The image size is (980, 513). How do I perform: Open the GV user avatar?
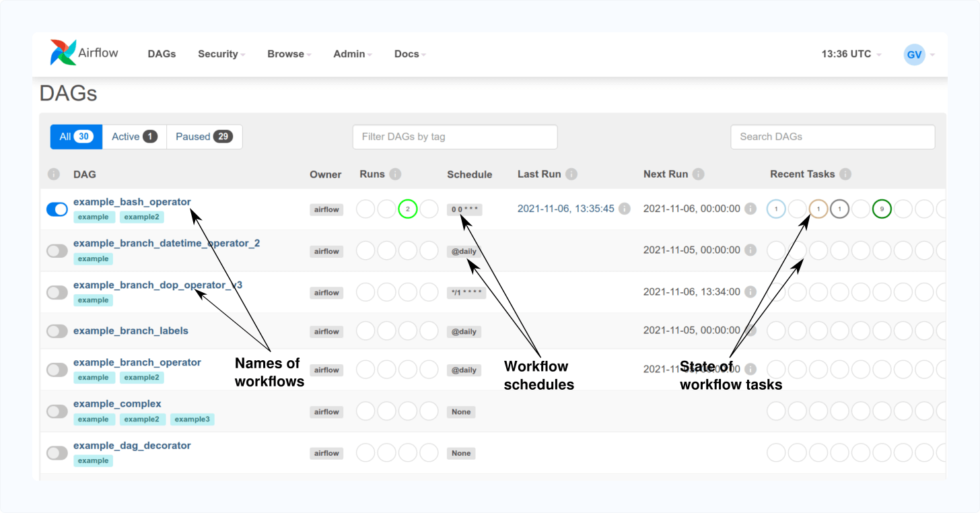click(914, 55)
